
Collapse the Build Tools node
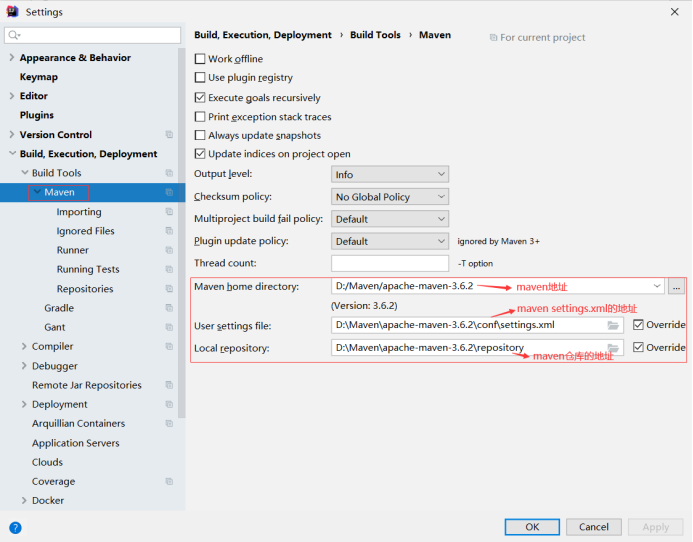(x=25, y=173)
